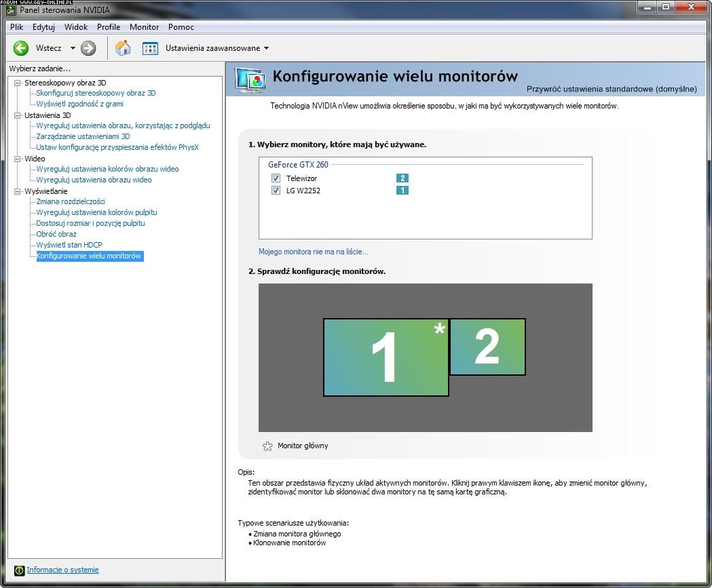Click the Ustawienia zaawansowane view icon

point(150,48)
